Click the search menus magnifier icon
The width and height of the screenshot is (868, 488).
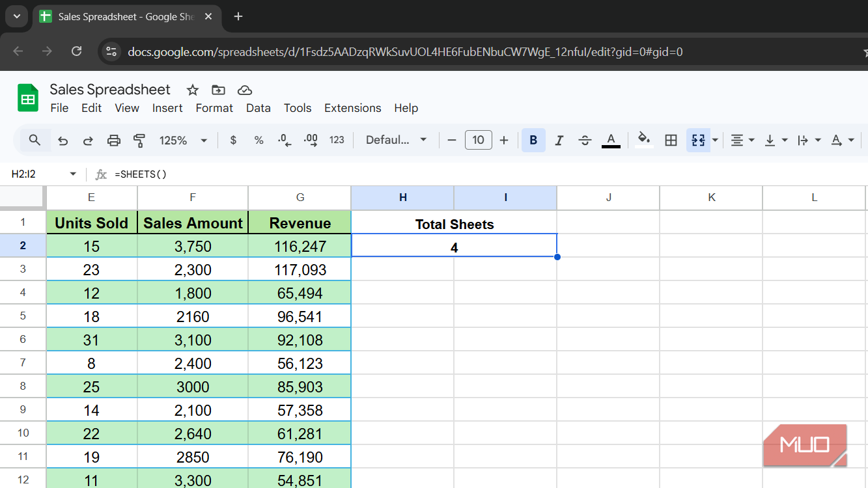[35, 140]
